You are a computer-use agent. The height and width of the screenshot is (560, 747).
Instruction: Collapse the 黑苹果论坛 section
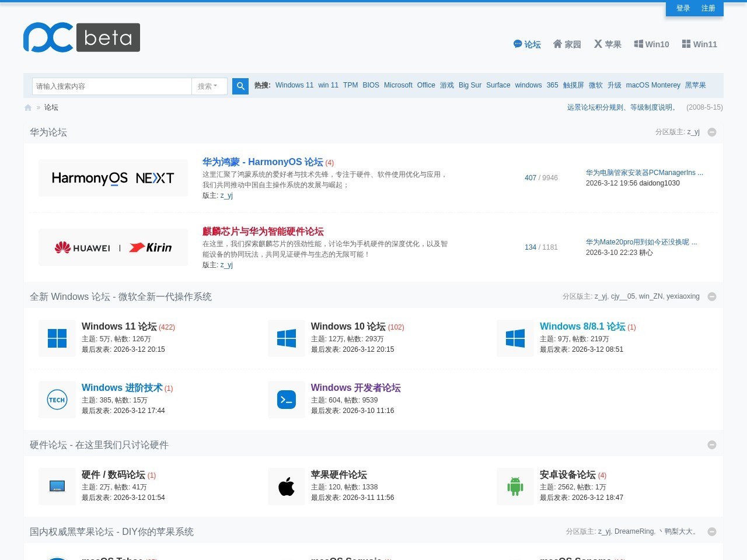pos(711,532)
